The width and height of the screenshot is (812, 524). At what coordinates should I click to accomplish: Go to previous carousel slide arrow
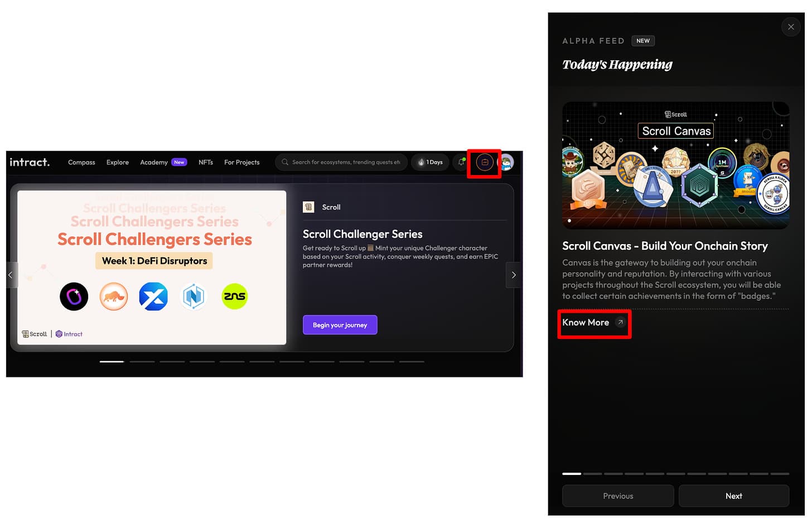12,275
